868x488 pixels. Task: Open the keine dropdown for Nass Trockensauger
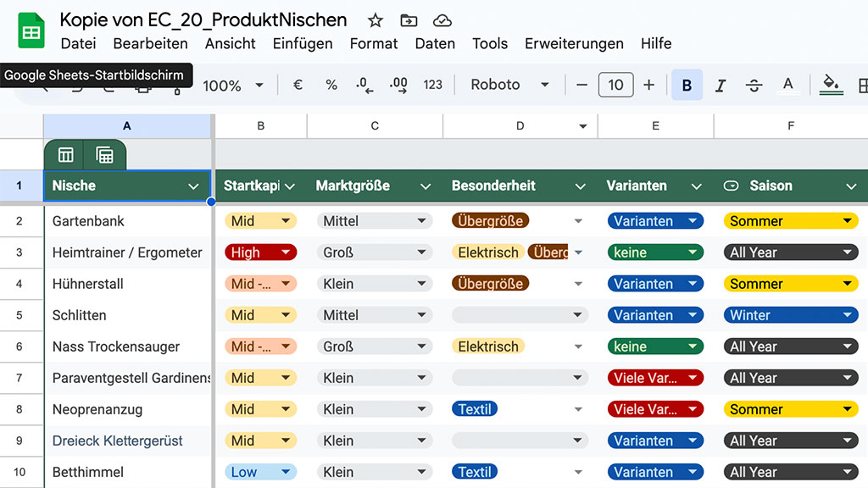[x=655, y=347]
